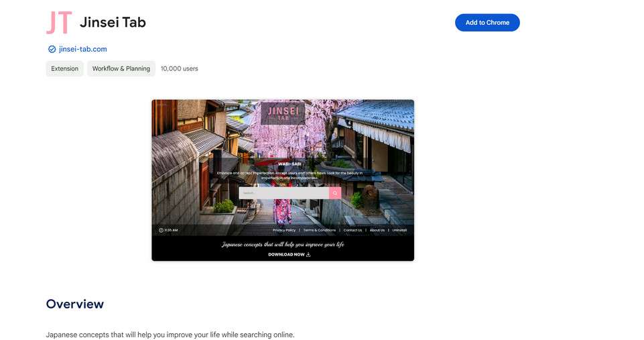Click Uninstall in preview footer
Image resolution: width=644 pixels, height=340 pixels.
coord(399,230)
